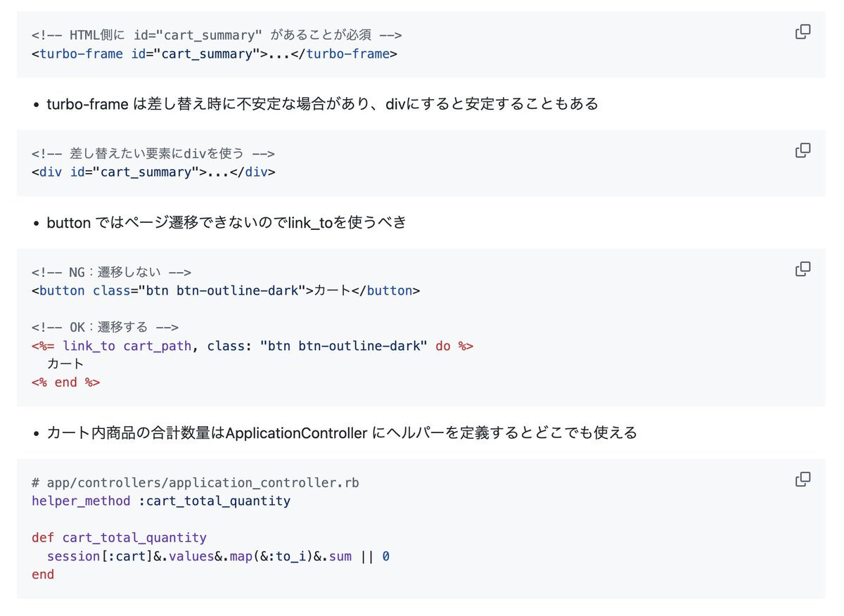
Task: Click the app/controllers/application_controller.rb comment line
Action: tap(196, 482)
